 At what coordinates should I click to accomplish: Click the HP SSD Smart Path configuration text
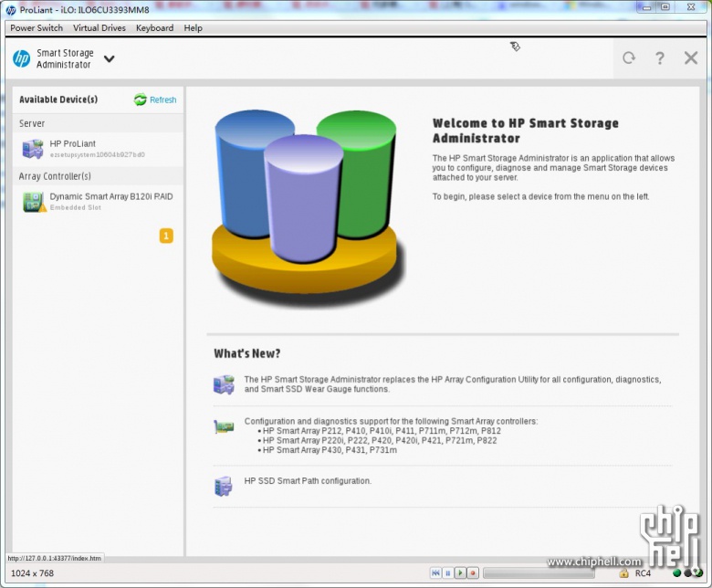click(308, 481)
